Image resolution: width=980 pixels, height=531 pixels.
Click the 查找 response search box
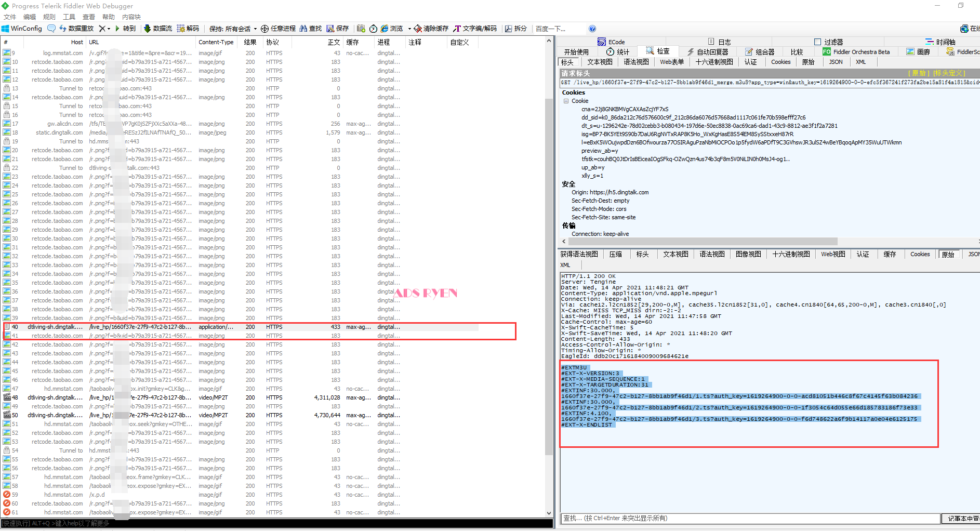[750, 518]
